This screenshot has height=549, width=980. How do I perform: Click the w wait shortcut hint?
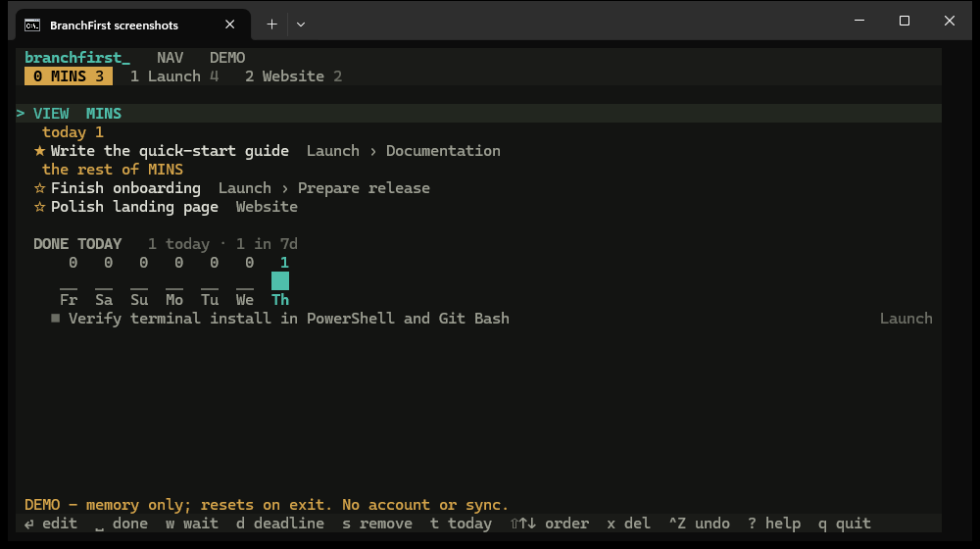click(192, 524)
